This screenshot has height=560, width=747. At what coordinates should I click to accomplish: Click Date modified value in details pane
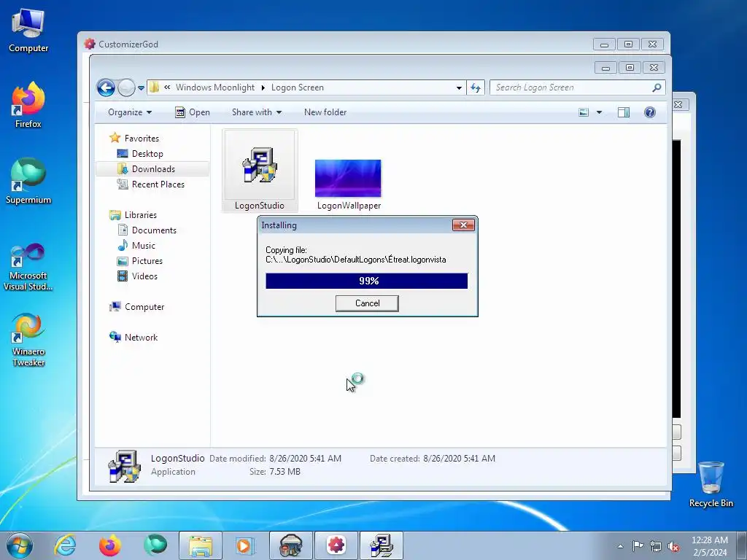[306, 459]
